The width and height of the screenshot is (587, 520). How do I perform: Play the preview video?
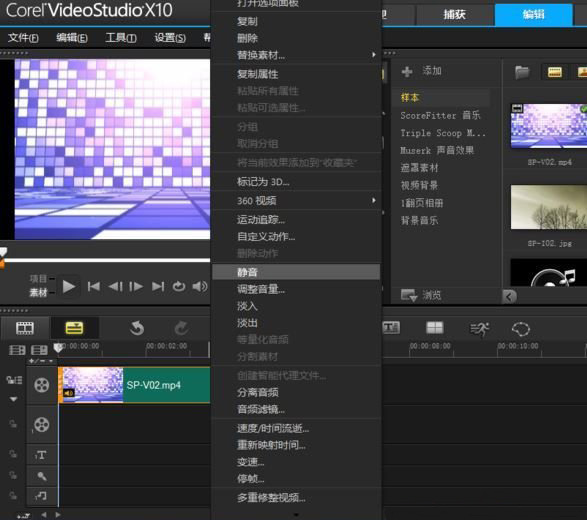coord(69,287)
